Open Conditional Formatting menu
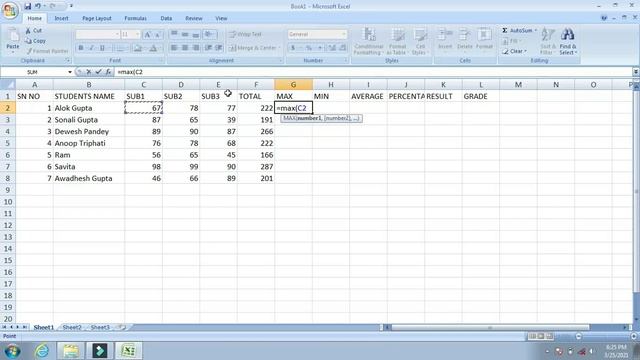The image size is (640, 360). [369, 41]
